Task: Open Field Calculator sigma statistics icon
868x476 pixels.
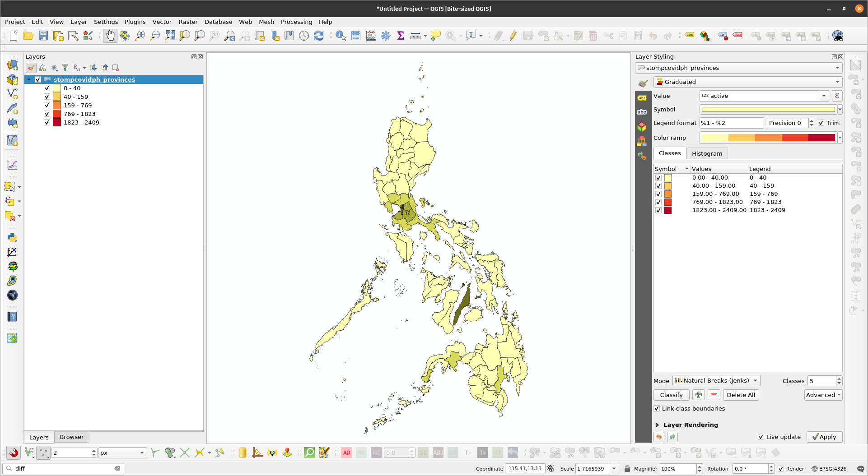Action: click(x=400, y=36)
